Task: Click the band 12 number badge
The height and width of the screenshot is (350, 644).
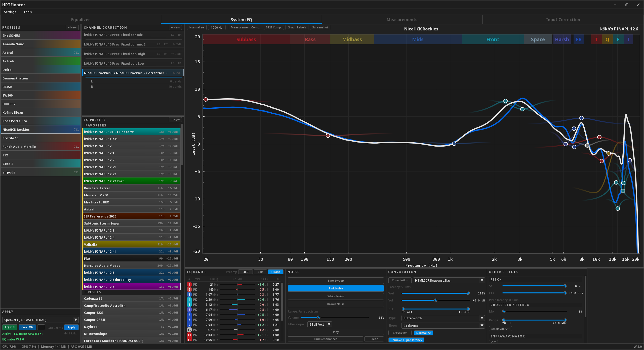Action: point(189,340)
